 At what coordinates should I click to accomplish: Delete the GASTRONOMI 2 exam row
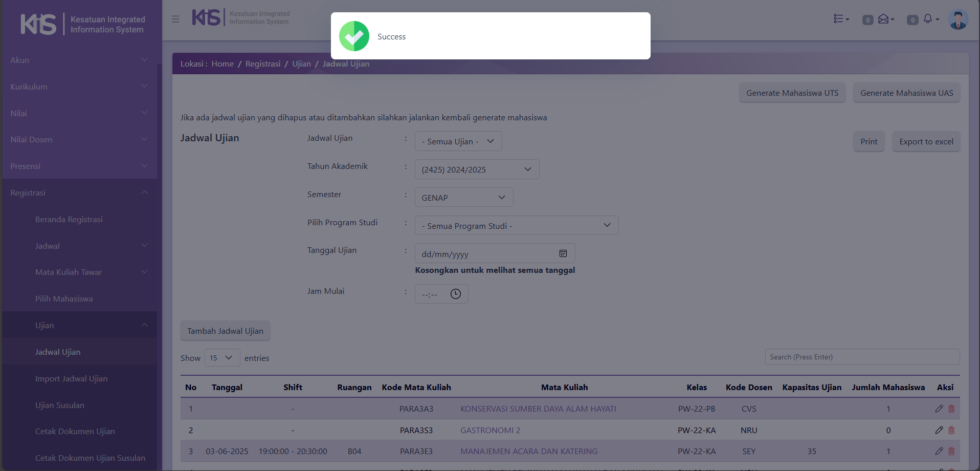coord(951,430)
